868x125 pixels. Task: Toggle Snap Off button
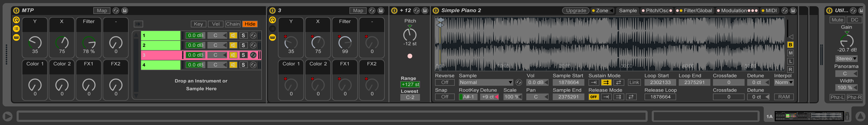click(x=445, y=97)
